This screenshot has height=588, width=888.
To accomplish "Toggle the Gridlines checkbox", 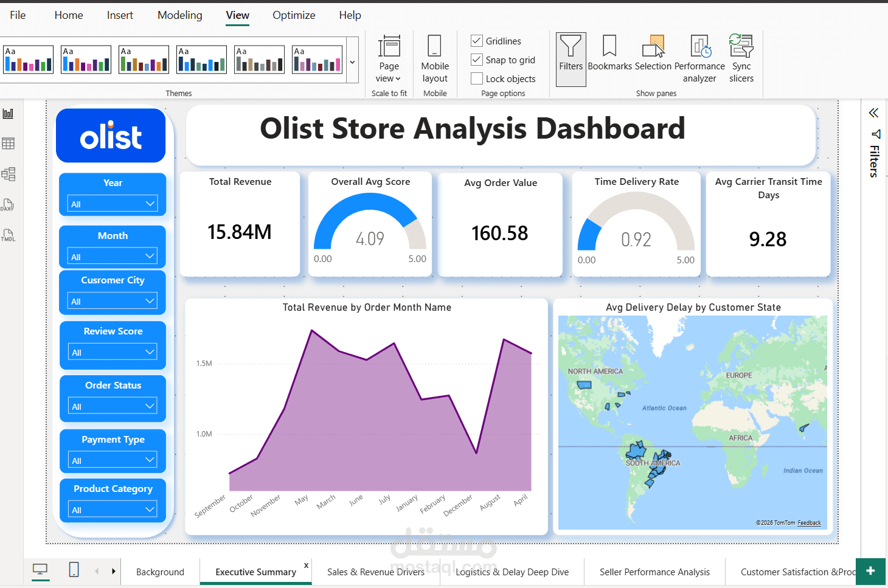I will pyautogui.click(x=477, y=41).
